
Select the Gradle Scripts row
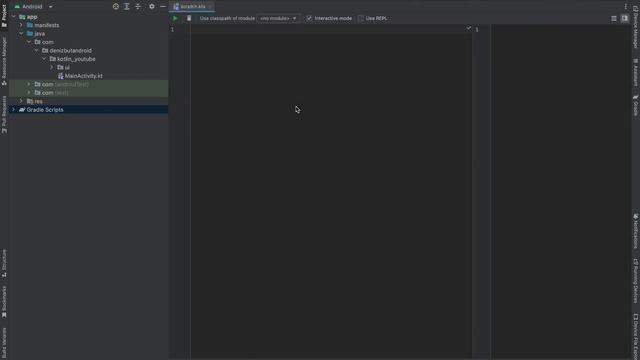(x=88, y=110)
